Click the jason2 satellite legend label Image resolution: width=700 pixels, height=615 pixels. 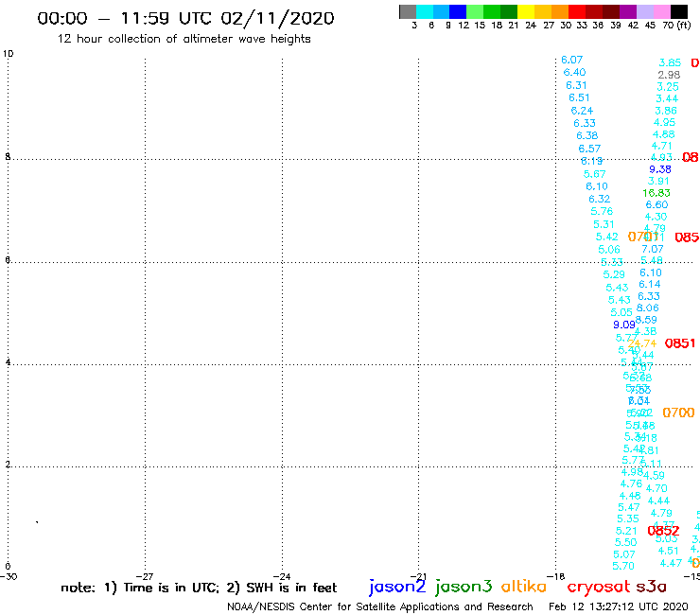point(397,587)
